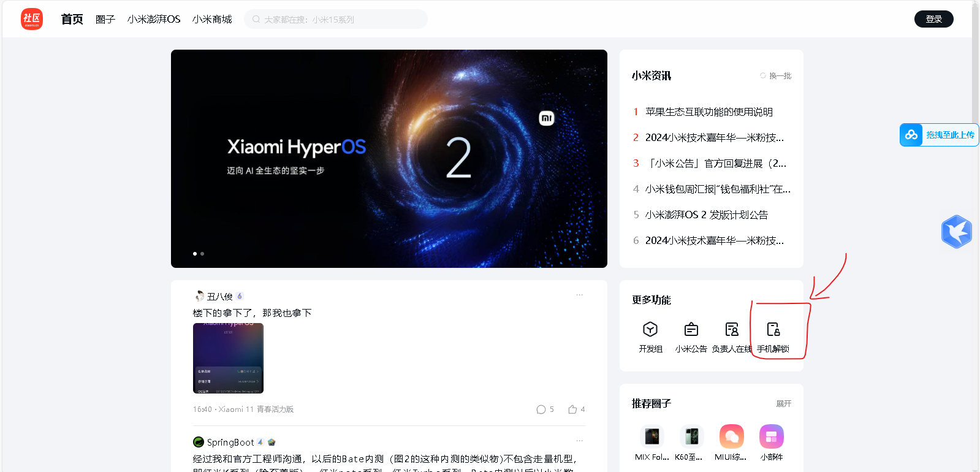Open news 「小米公告」官方回复进展

(716, 164)
